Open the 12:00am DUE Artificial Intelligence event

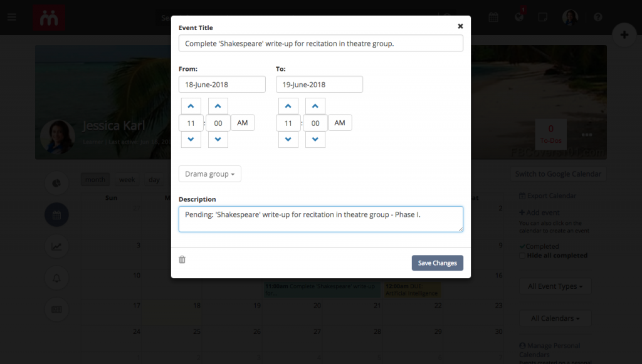pos(413,289)
